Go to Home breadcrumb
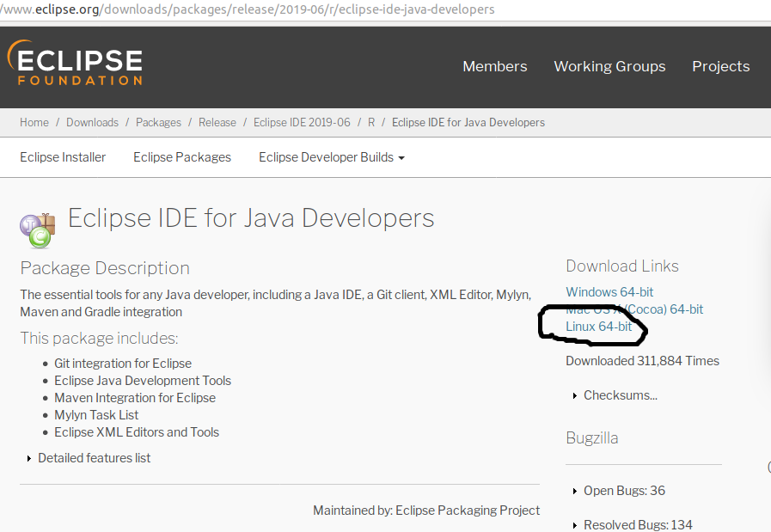The image size is (771, 532). click(34, 122)
